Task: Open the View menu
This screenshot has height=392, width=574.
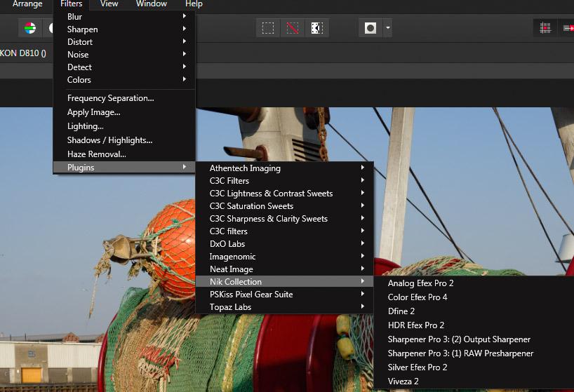Action: tap(109, 4)
